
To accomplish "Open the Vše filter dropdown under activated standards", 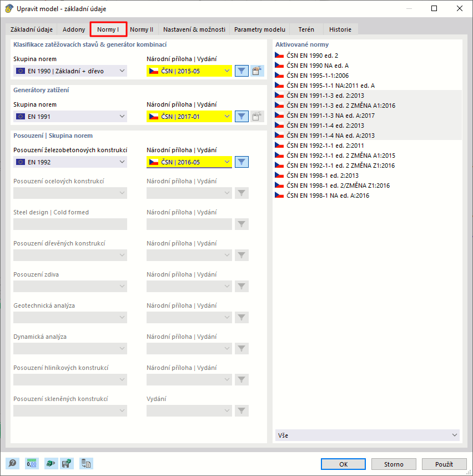I will [x=368, y=435].
